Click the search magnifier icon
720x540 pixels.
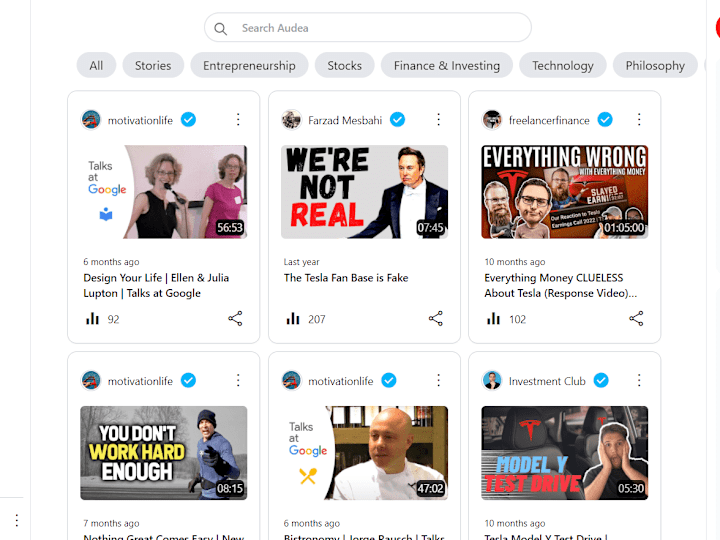click(220, 28)
